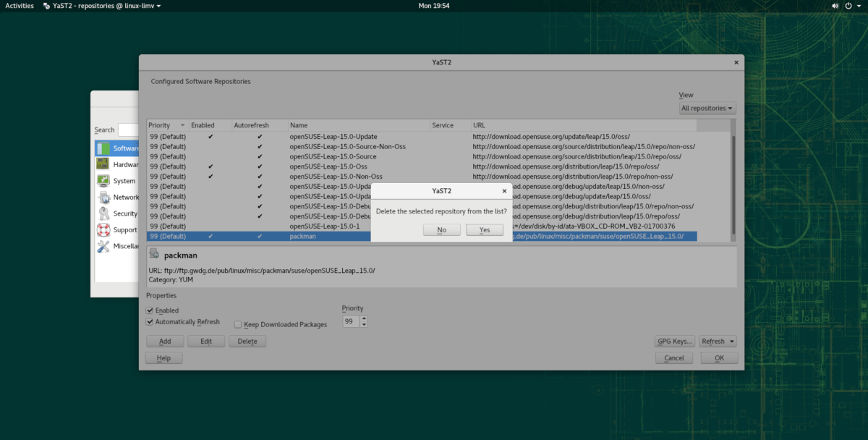This screenshot has height=440, width=868.
Task: Open the YaST2 app menu in top bar
Action: [x=101, y=5]
